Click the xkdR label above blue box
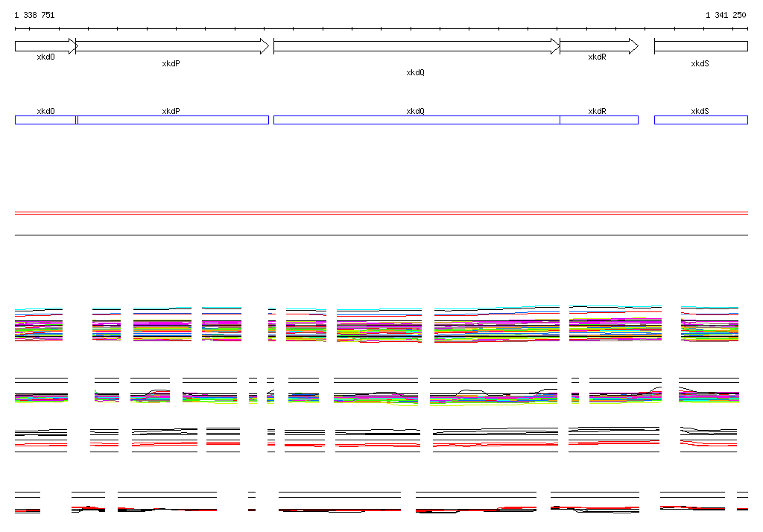 click(x=597, y=111)
